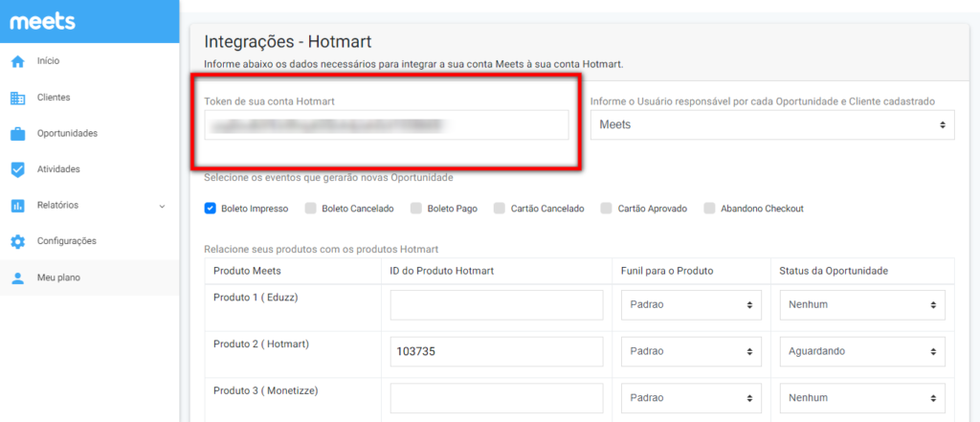980x422 pixels.
Task: Click the Início home icon
Action: (x=18, y=61)
